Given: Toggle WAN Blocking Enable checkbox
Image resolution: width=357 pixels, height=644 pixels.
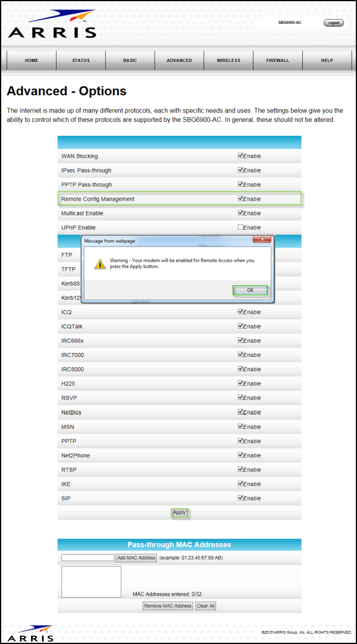Looking at the screenshot, I should click(x=240, y=156).
